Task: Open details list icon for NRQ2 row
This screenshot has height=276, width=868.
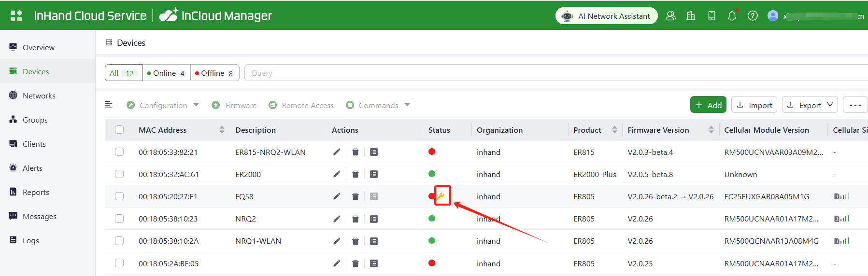Action: coord(373,219)
